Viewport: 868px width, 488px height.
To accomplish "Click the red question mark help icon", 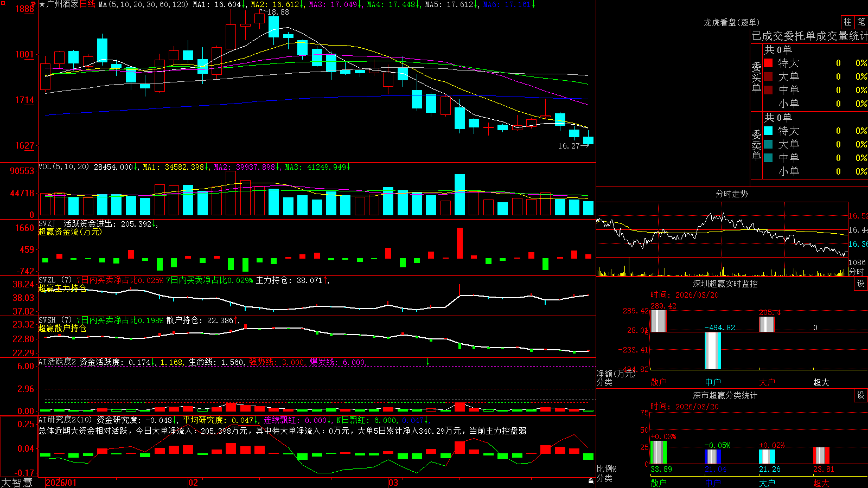I will pos(34,4).
